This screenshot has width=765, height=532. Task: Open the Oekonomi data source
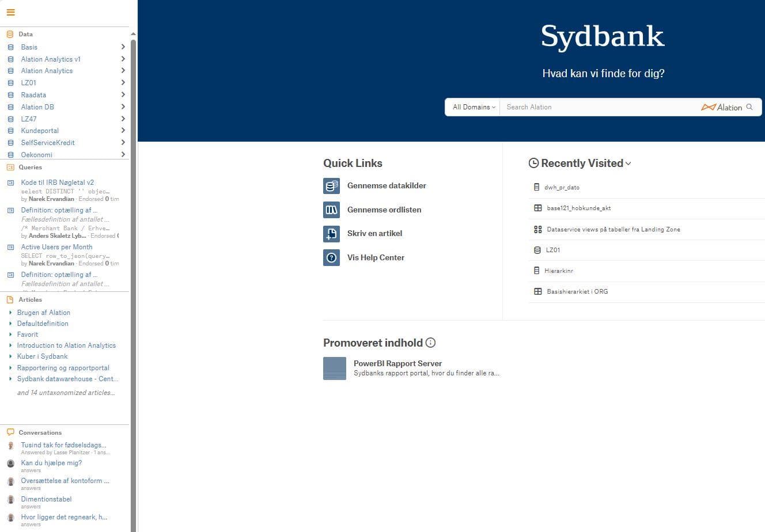click(x=37, y=155)
